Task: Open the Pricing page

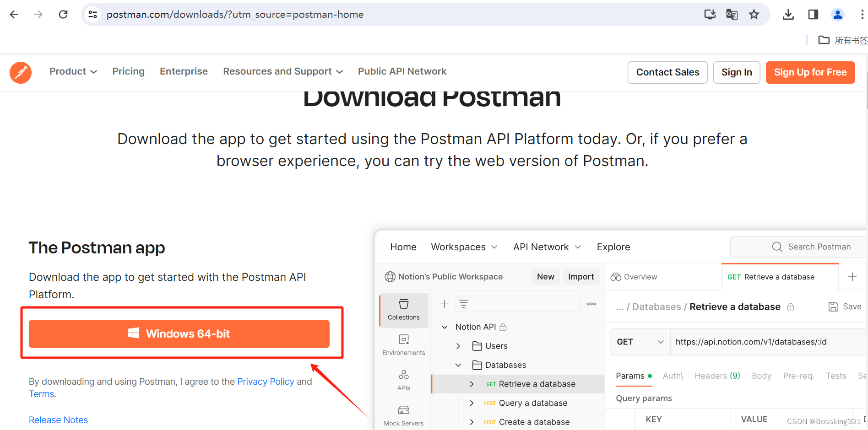Action: [x=129, y=71]
